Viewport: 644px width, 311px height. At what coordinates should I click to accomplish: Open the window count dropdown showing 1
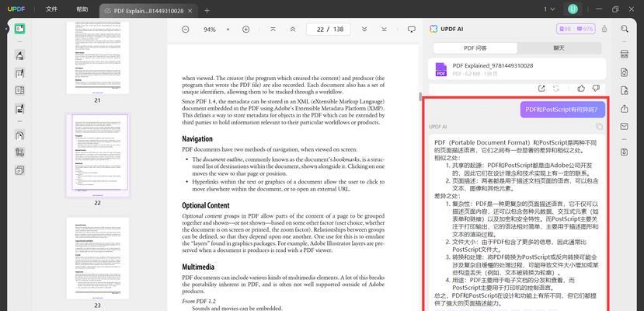(x=549, y=9)
